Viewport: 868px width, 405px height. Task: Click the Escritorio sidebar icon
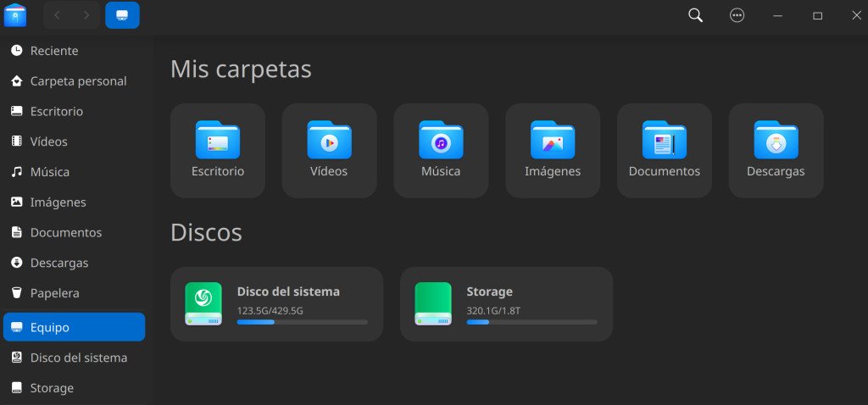pyautogui.click(x=17, y=111)
